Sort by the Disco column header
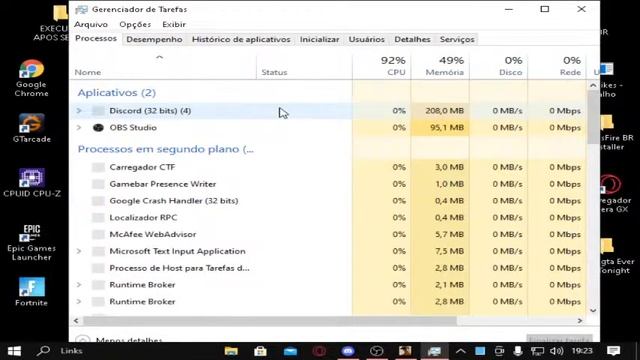The width and height of the screenshot is (640, 360). [498, 66]
